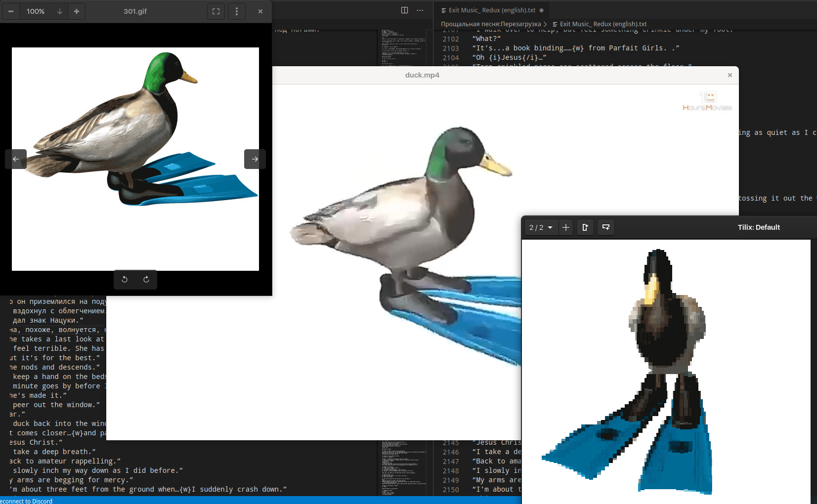Image resolution: width=817 pixels, height=504 pixels.
Task: Add terminal to the right in Tilix
Action: click(x=586, y=227)
